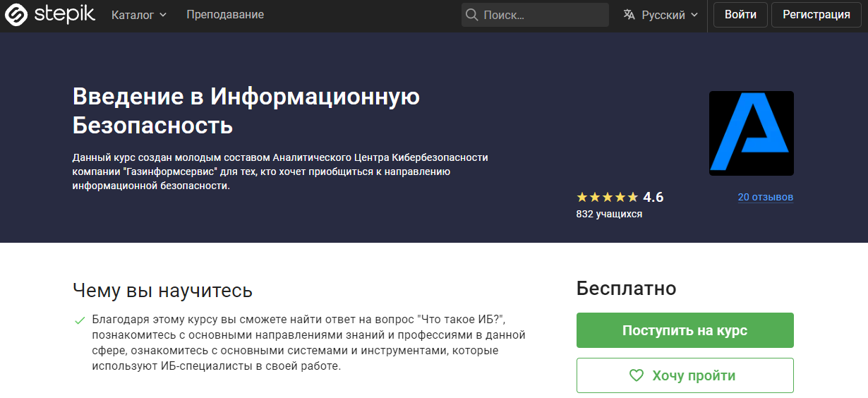Expand the Каталог dropdown menu

139,15
